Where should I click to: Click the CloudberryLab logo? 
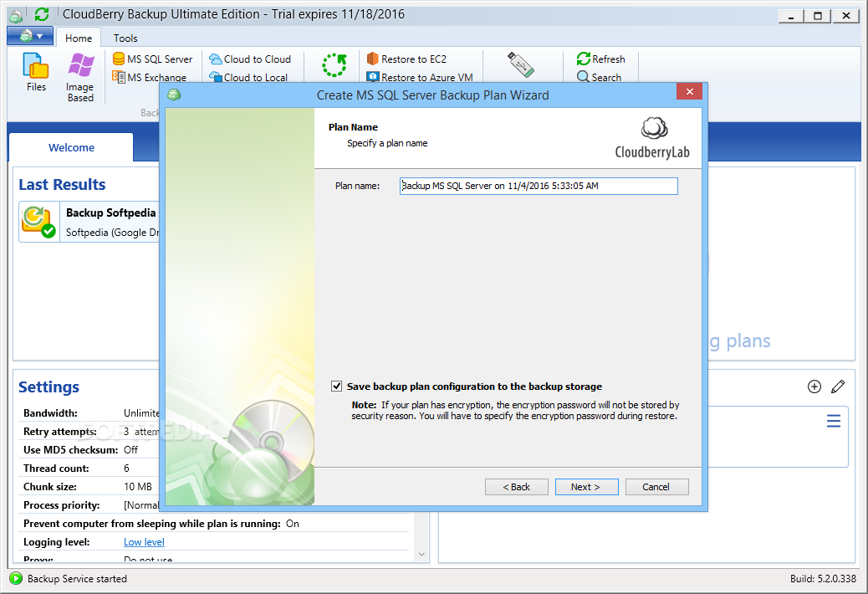point(652,139)
